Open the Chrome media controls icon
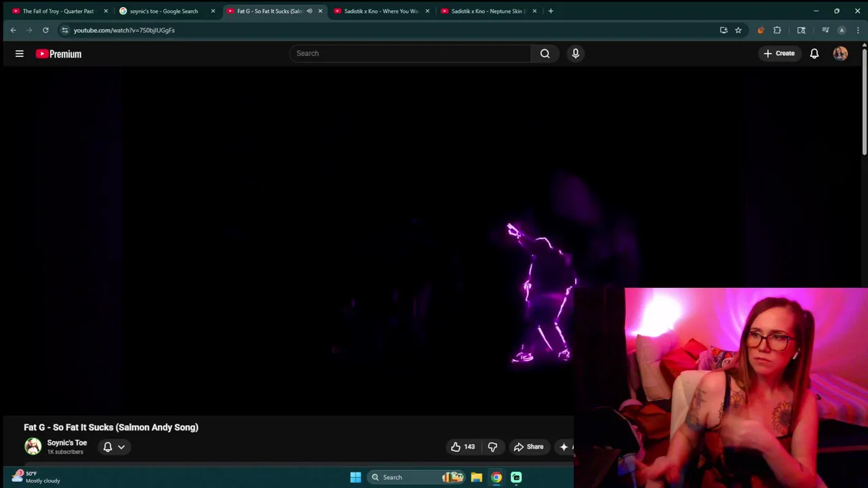The width and height of the screenshot is (868, 488). [825, 30]
